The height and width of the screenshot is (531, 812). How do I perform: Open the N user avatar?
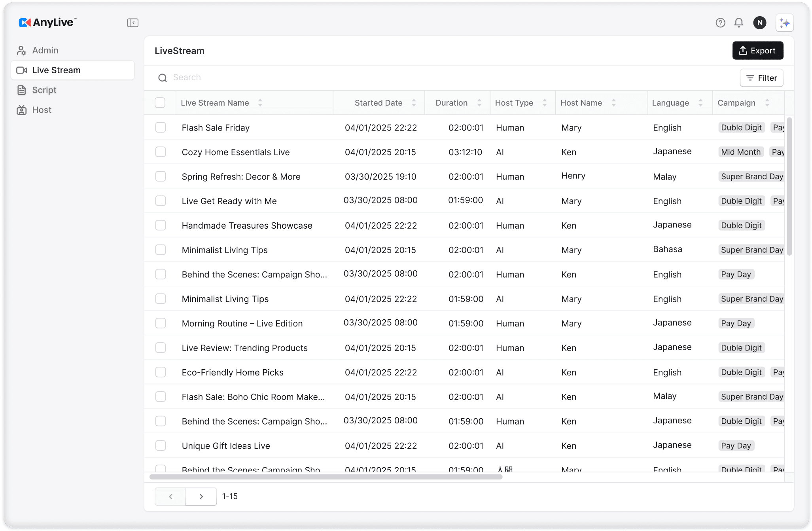pyautogui.click(x=759, y=23)
